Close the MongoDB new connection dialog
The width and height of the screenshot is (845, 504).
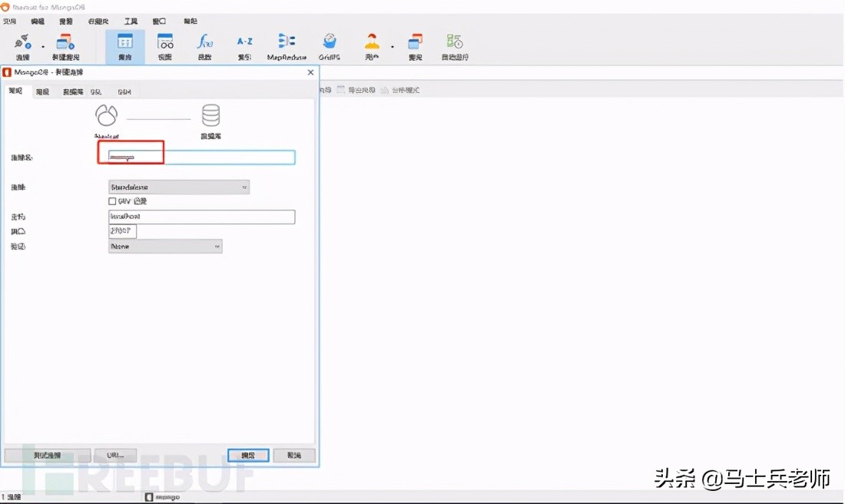[310, 72]
